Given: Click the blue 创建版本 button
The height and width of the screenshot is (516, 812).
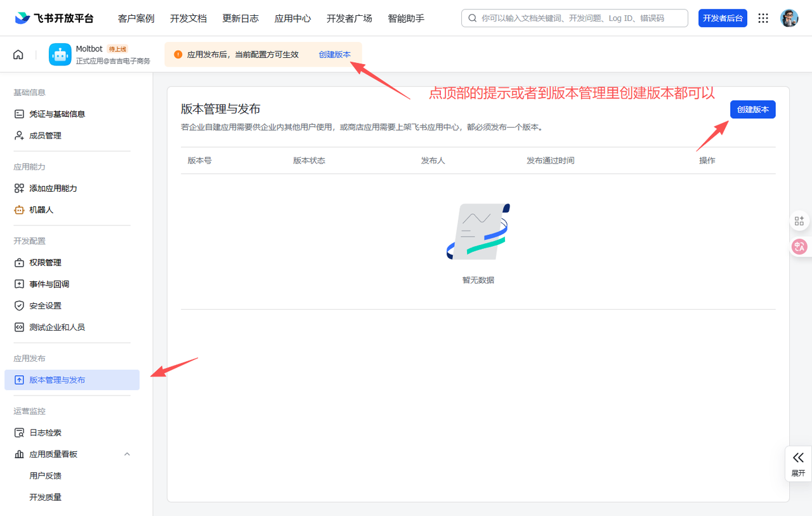Looking at the screenshot, I should [752, 109].
